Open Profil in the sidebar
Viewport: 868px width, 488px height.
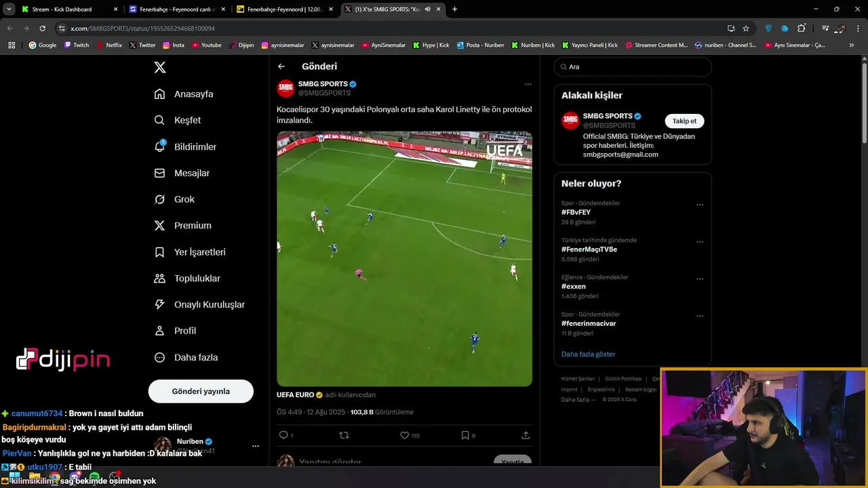click(175, 331)
